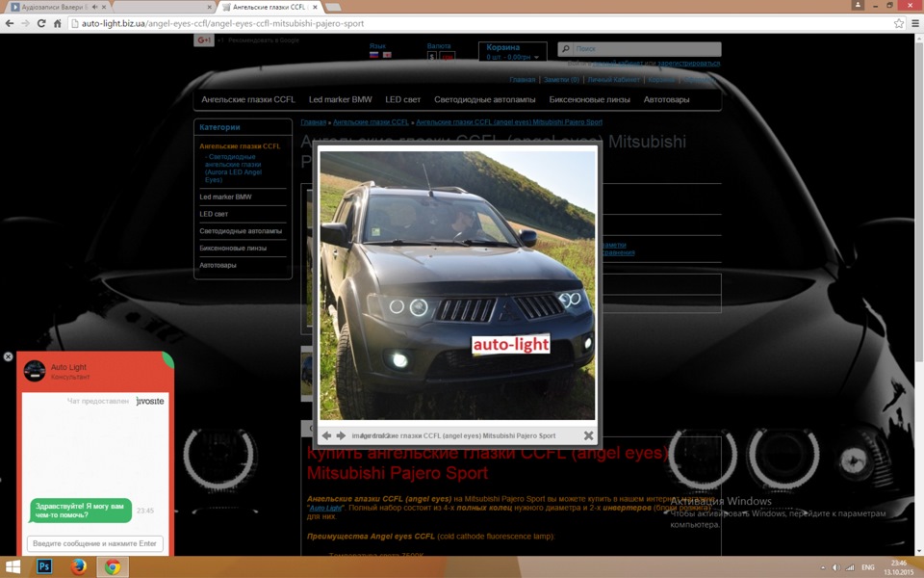924x578 pixels.
Task: Select sidebar Автотовары category
Action: 218,266
